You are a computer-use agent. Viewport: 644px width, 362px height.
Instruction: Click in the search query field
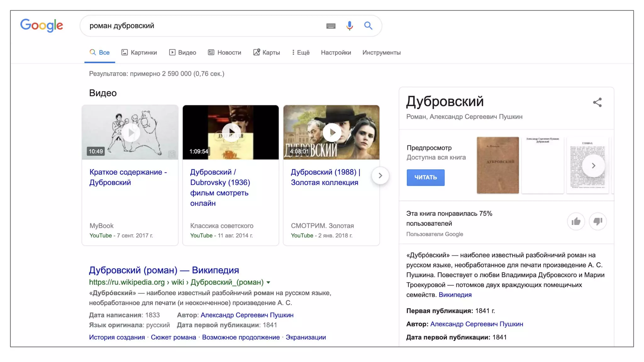201,26
